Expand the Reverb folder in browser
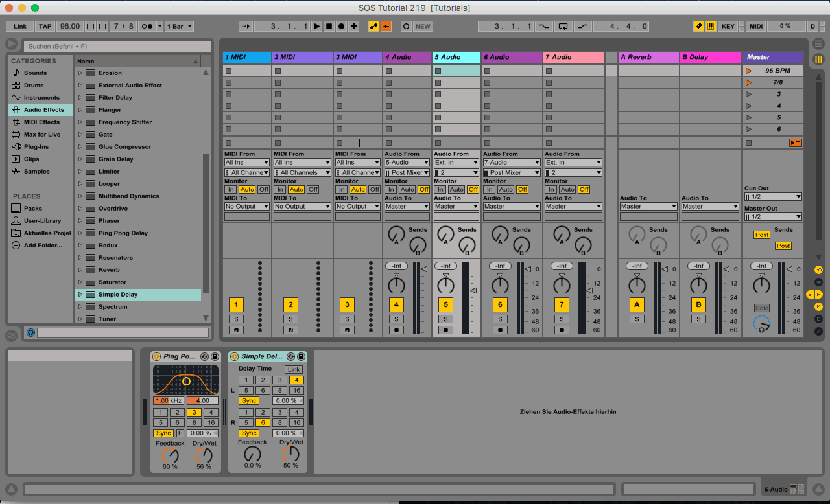The image size is (830, 504). (80, 270)
